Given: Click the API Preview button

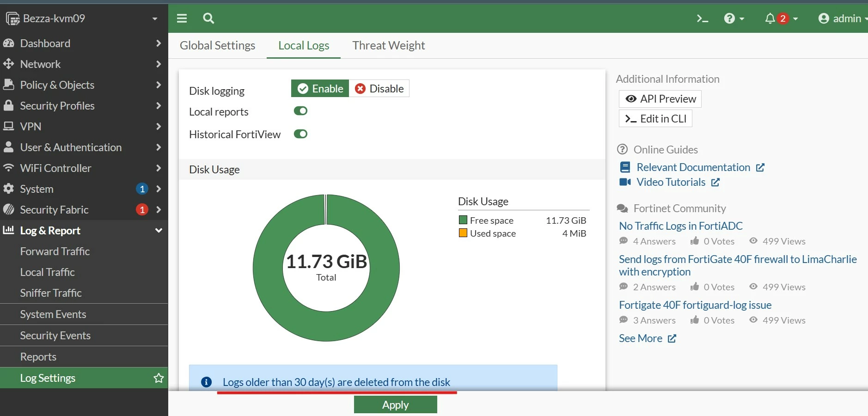Looking at the screenshot, I should pos(660,99).
